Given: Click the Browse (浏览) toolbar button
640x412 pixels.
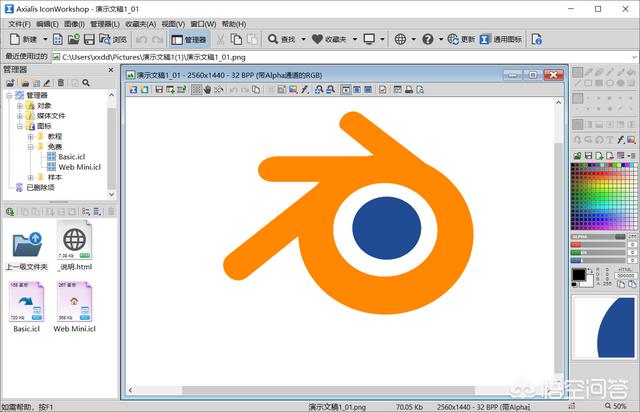Looking at the screenshot, I should [113, 39].
